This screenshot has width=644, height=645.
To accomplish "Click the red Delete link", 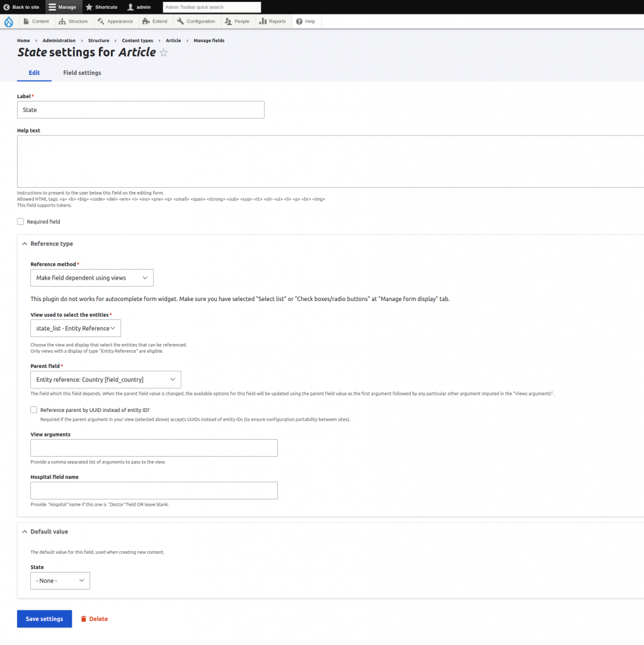I will point(95,619).
